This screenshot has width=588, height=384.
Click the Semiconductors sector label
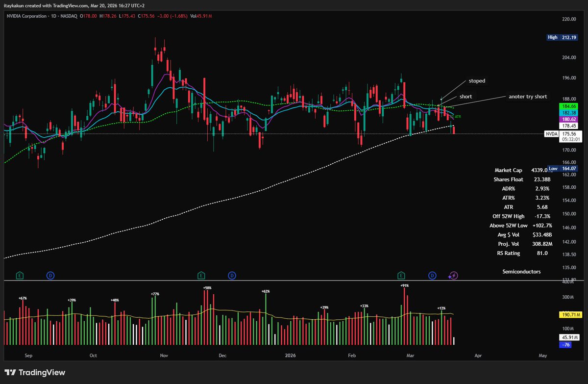pos(521,271)
